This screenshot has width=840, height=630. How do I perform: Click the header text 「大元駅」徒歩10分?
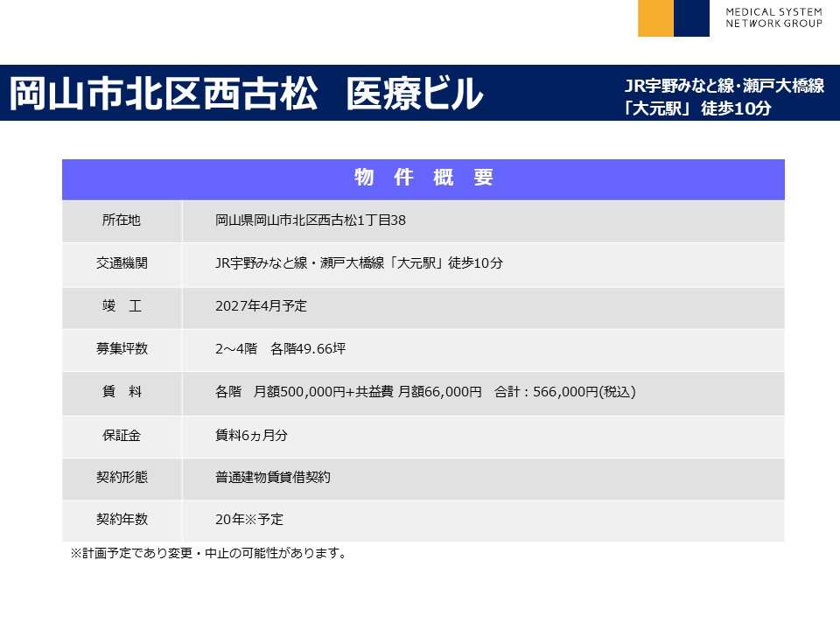[x=697, y=108]
